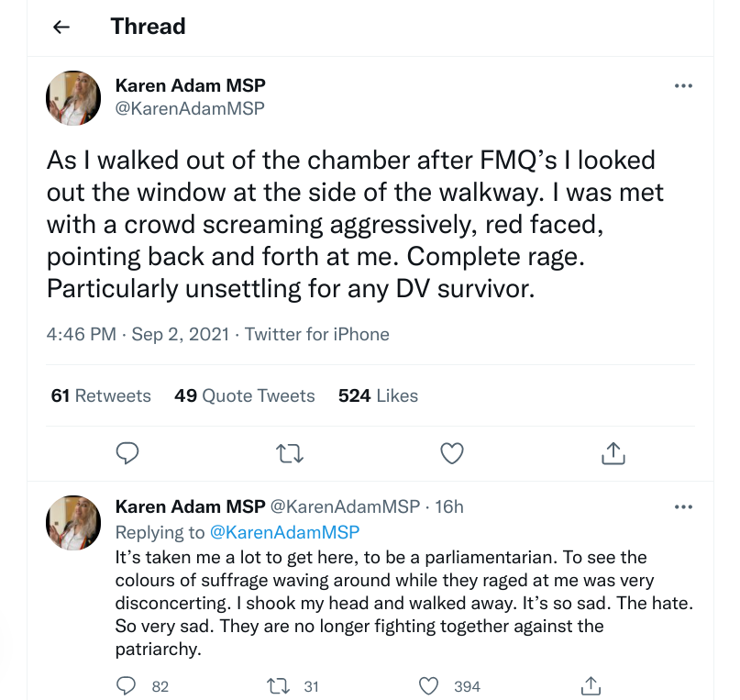Click the Twitter for iPhone source link
Screen dimensions: 740x700
pos(318,334)
